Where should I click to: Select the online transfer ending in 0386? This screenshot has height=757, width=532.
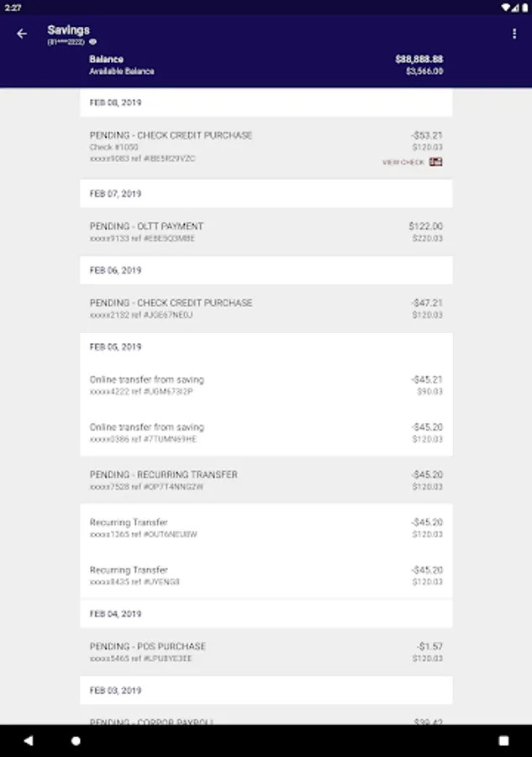[x=266, y=433]
